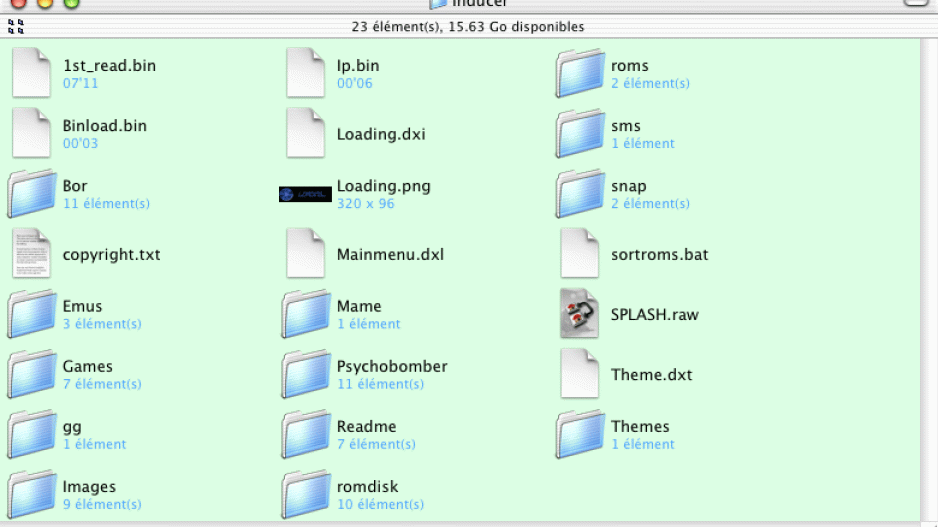Click the "Loading.png" file name

point(383,186)
